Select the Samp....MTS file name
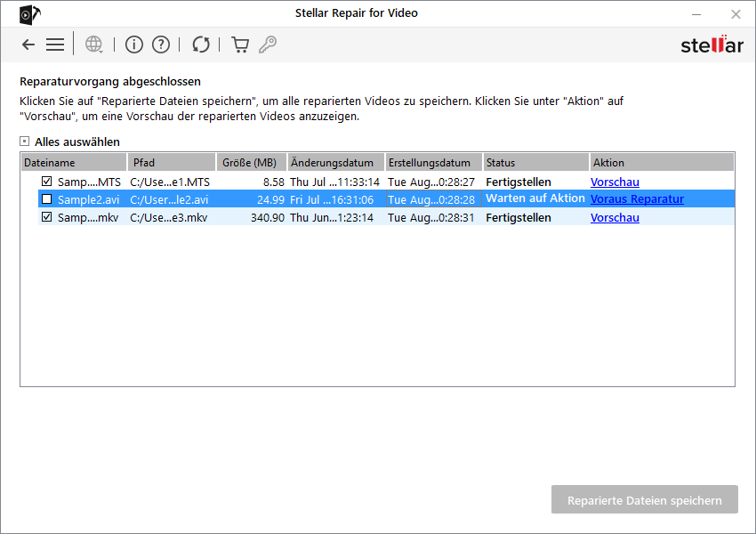The height and width of the screenshot is (534, 756). pyautogui.click(x=89, y=182)
